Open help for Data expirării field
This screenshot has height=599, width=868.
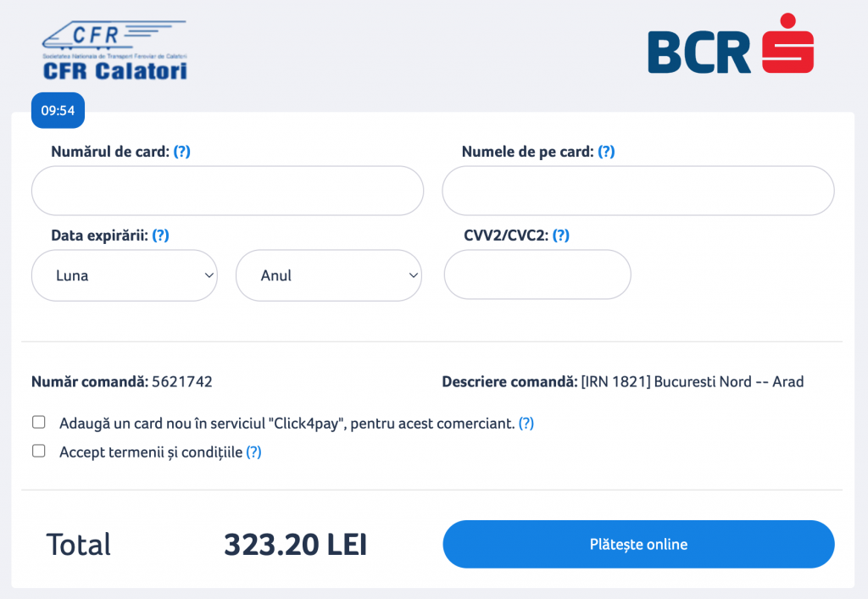(x=161, y=236)
